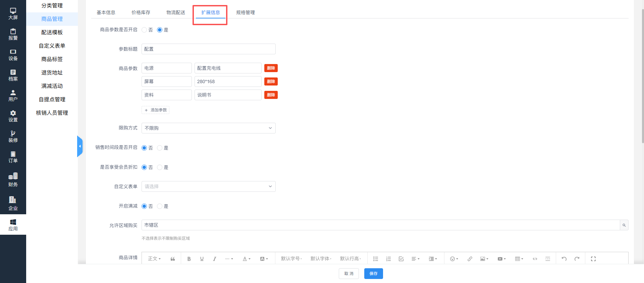Open the 限购方式 dropdown
644x283 pixels.
click(209, 128)
